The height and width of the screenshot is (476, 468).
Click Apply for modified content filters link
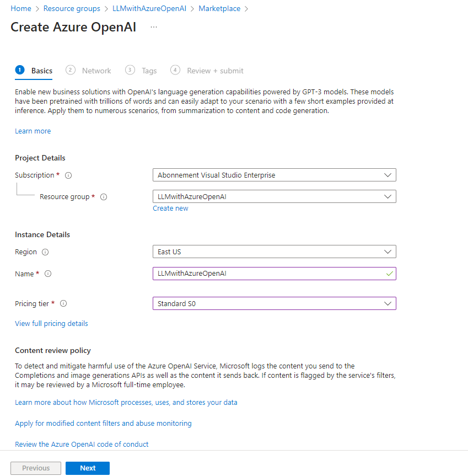(x=103, y=424)
